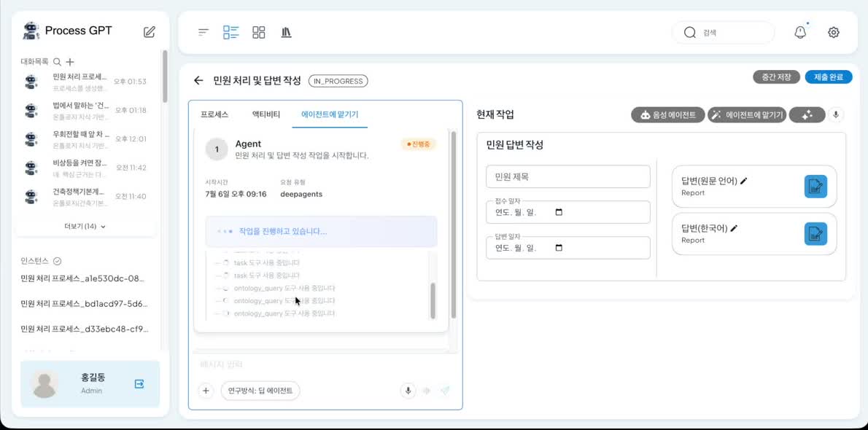The height and width of the screenshot is (430, 868).
Task: Open conversation 건축정책기본계...
Action: tap(85, 197)
